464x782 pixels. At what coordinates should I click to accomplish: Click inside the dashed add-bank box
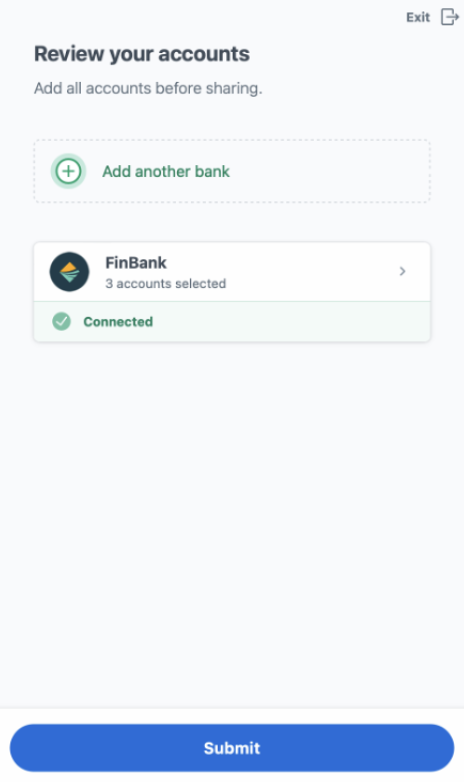point(232,171)
